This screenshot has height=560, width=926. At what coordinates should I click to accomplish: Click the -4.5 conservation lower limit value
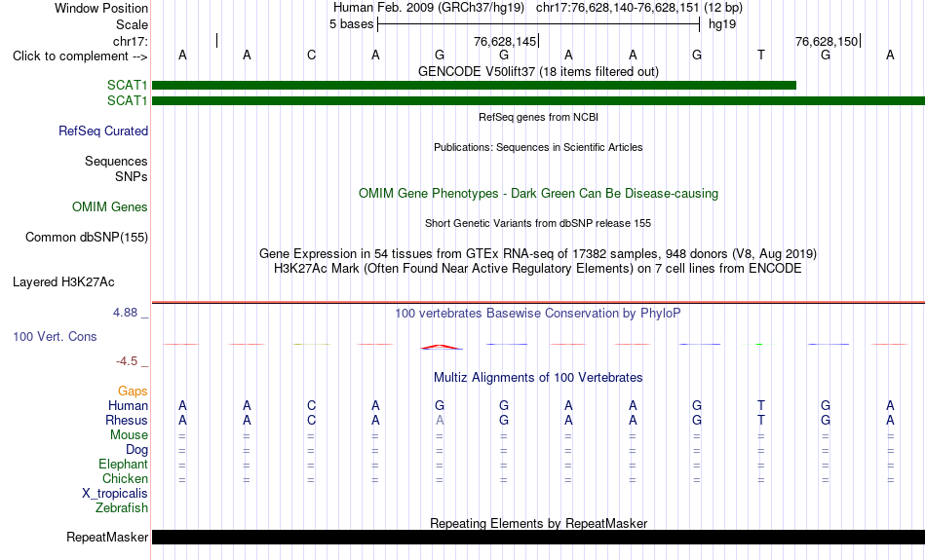127,361
